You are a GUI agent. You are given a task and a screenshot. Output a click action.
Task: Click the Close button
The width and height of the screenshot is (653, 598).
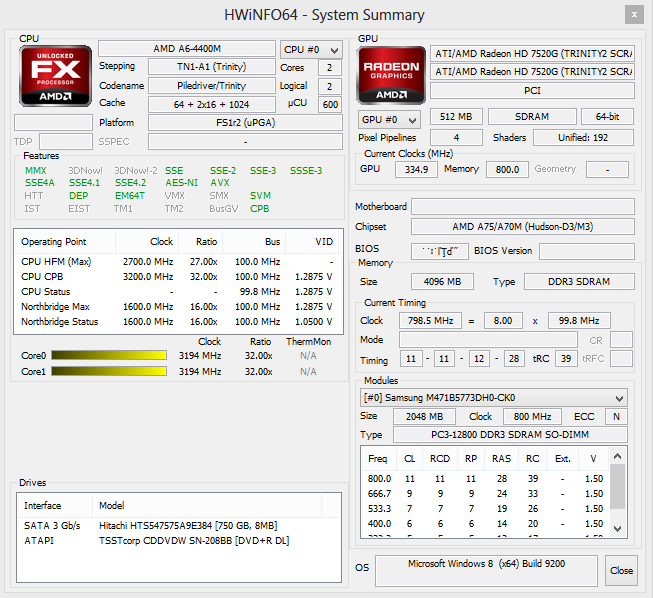click(621, 570)
